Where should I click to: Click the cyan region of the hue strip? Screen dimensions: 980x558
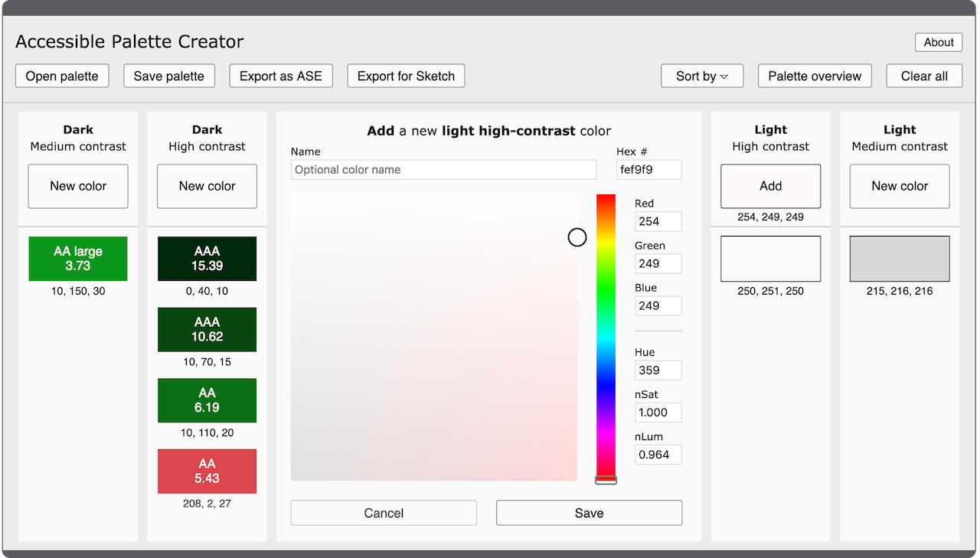[606, 337]
